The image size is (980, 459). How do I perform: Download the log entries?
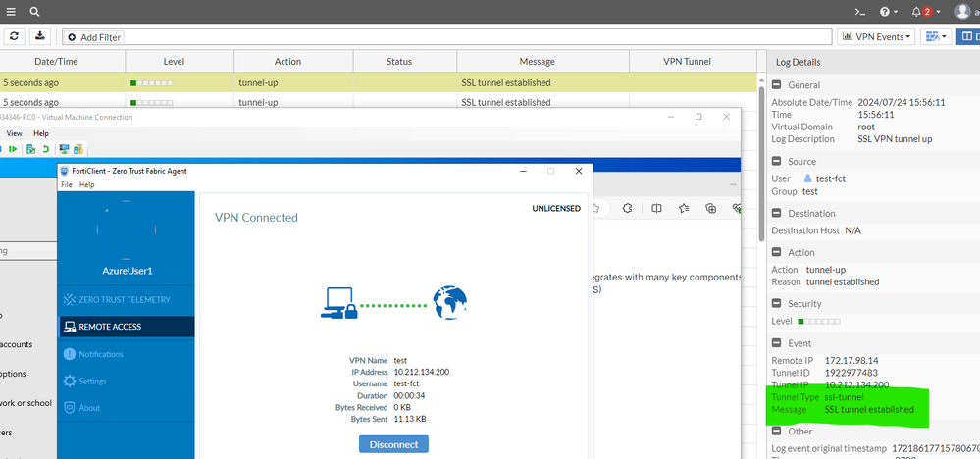click(x=40, y=36)
